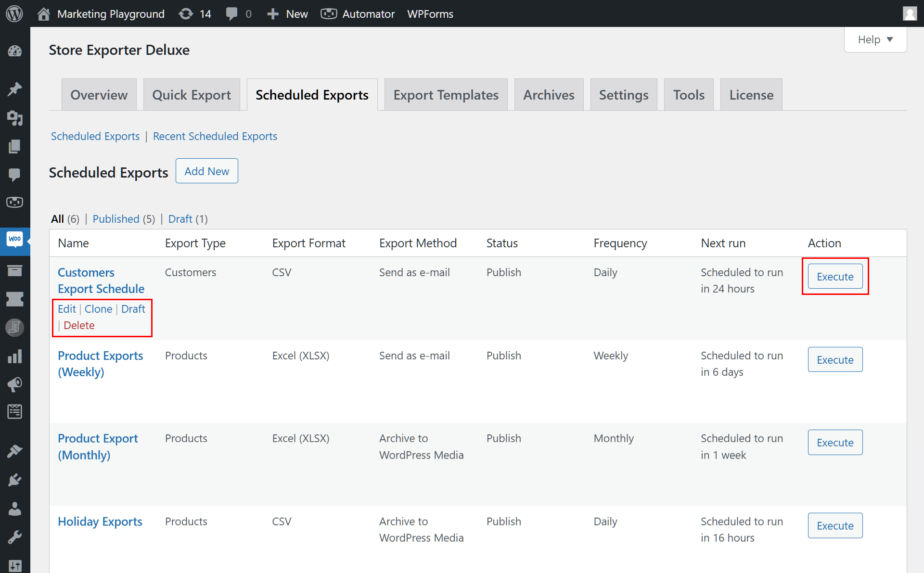The width and height of the screenshot is (924, 573).
Task: Open Marketing megaphone icon in sidebar
Action: [15, 384]
